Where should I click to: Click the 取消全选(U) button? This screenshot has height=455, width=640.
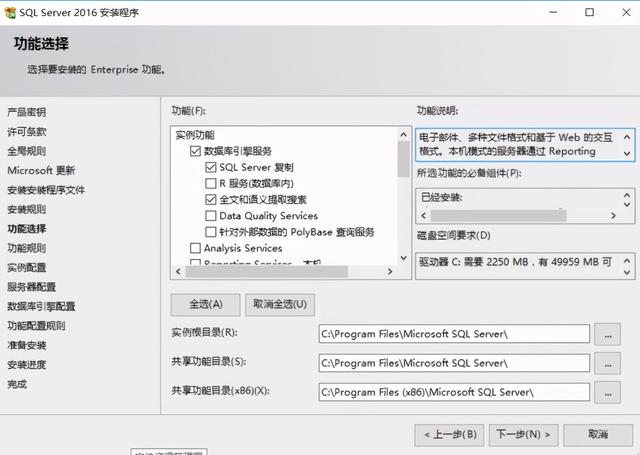[x=280, y=304]
